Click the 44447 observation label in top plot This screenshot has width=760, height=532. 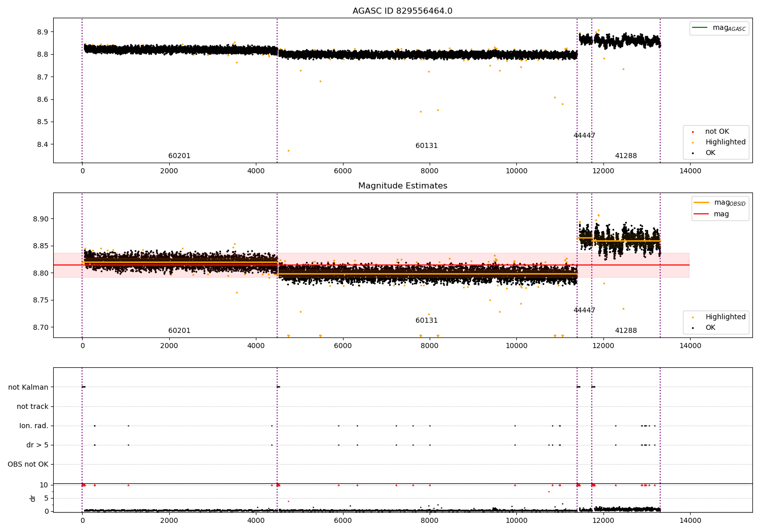(x=584, y=136)
